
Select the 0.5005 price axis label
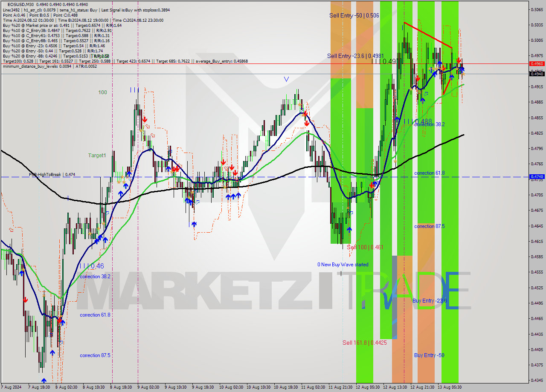537,40
